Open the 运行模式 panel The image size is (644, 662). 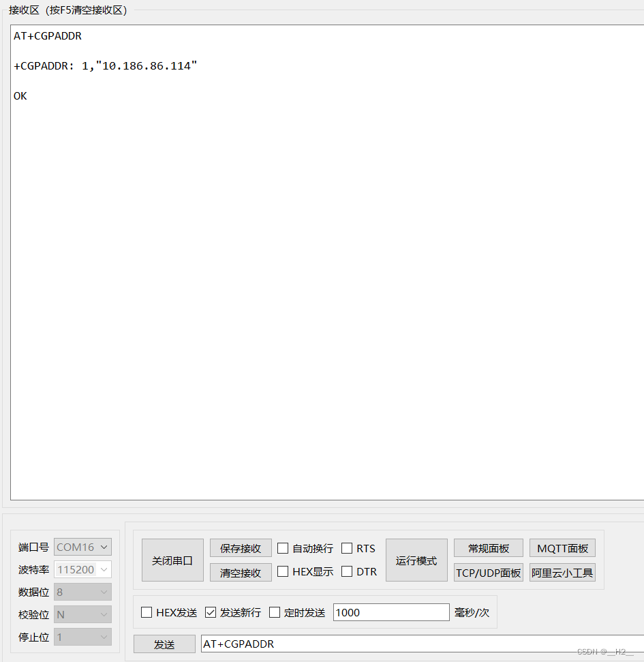tap(416, 560)
